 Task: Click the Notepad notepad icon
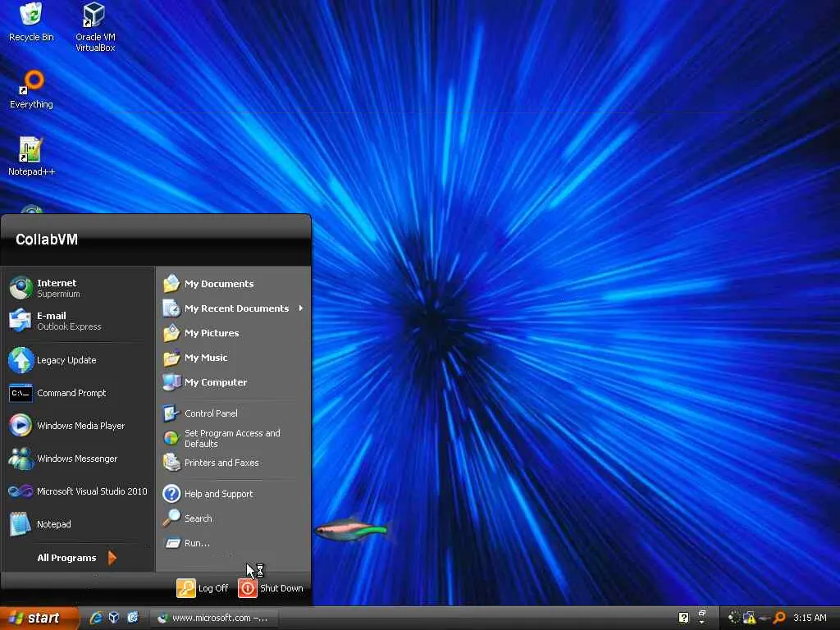(21, 524)
